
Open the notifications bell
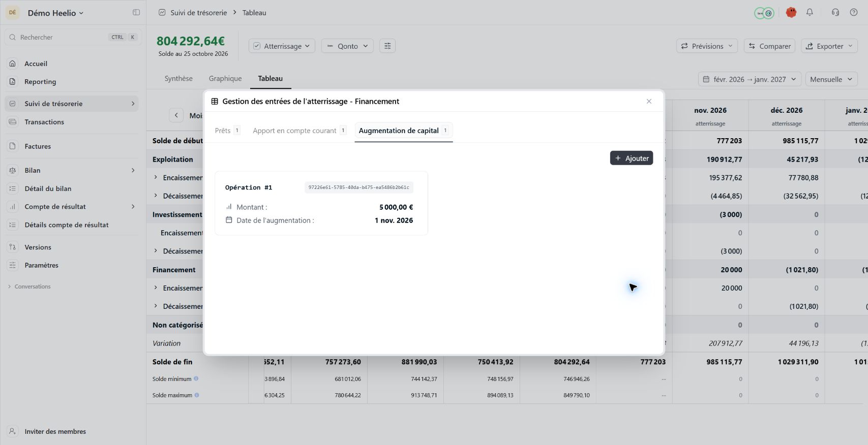(x=810, y=13)
